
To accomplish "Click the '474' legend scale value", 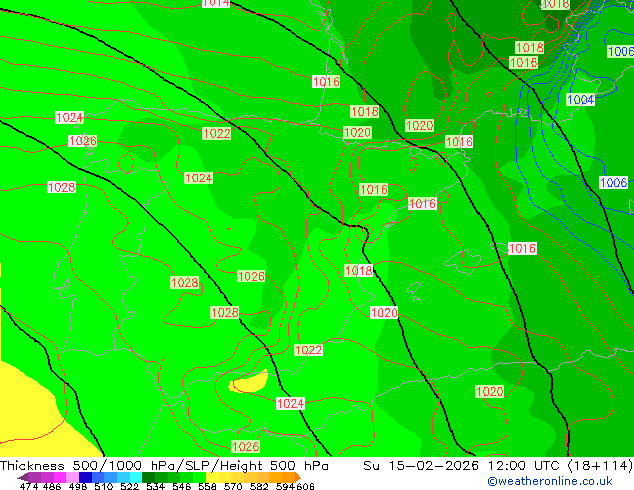I will pyautogui.click(x=29, y=486).
